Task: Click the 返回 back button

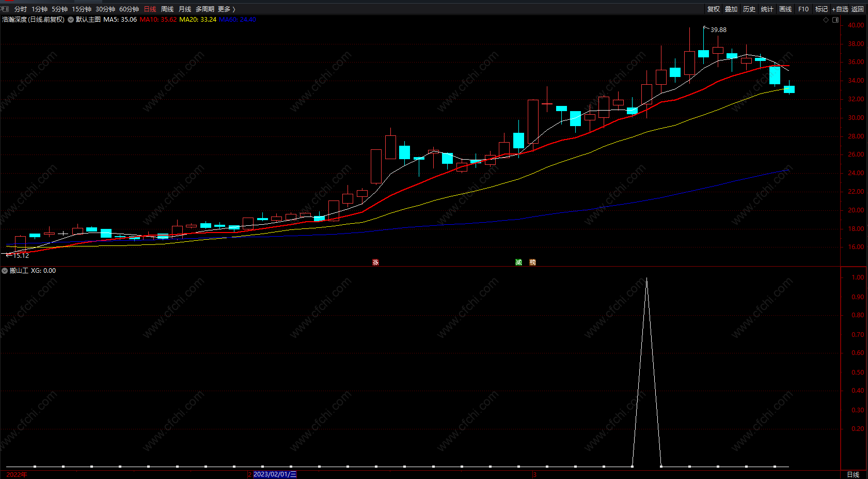Action: (858, 9)
